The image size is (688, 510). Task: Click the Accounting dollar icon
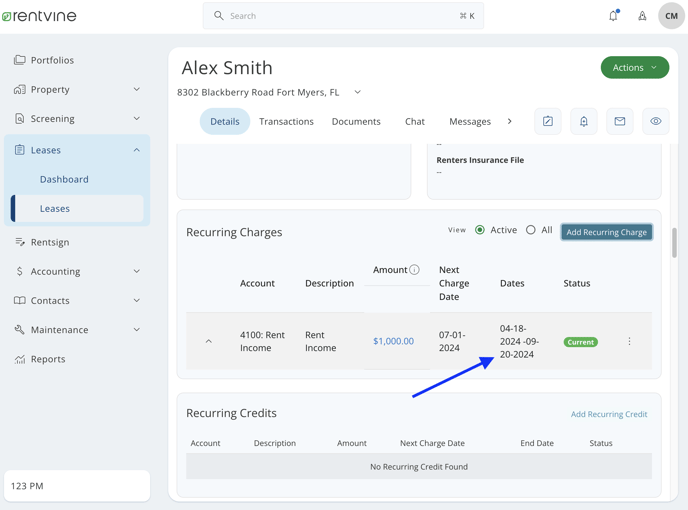(19, 271)
